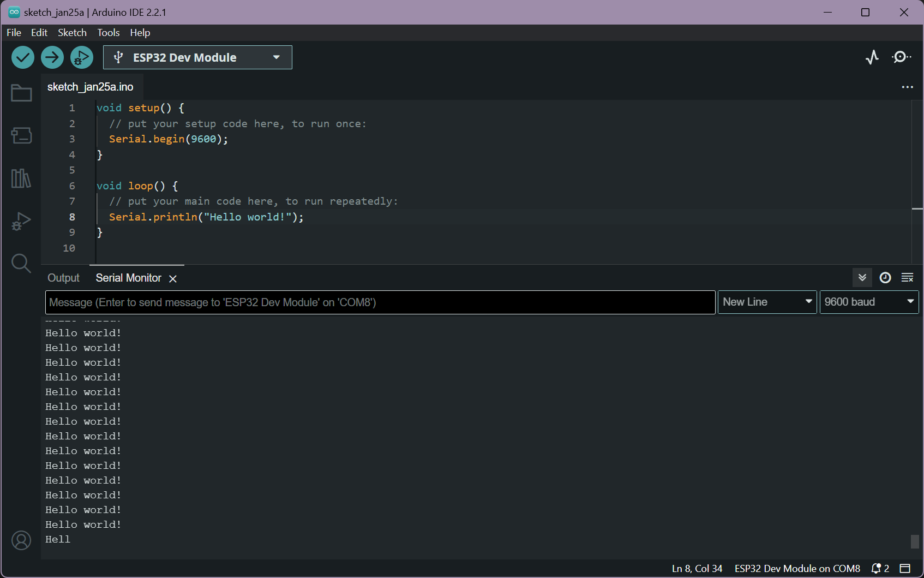Click the 'void loop() {' line

137,186
